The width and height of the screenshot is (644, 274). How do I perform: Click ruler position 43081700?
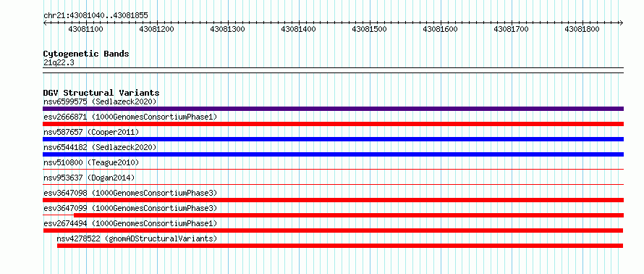pos(512,30)
